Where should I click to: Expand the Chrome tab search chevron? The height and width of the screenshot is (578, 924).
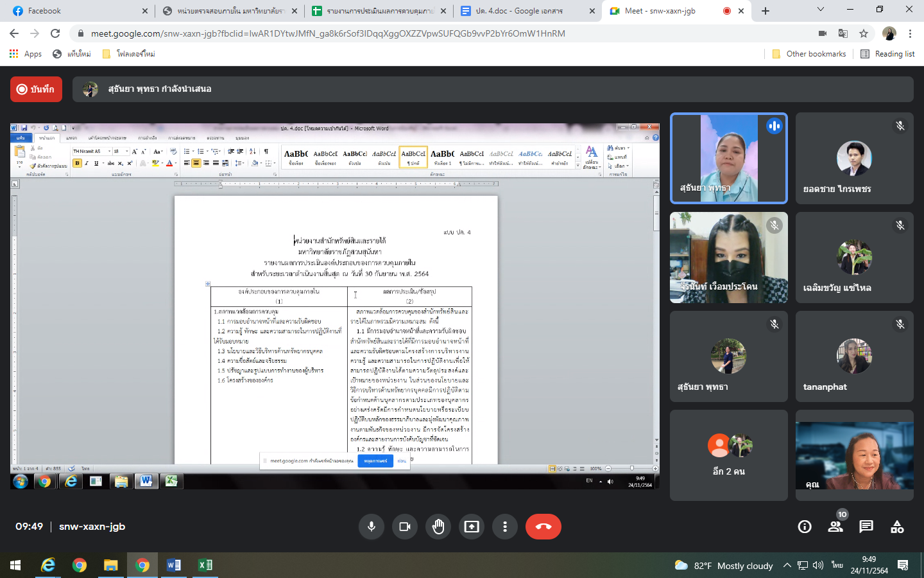pyautogui.click(x=820, y=10)
